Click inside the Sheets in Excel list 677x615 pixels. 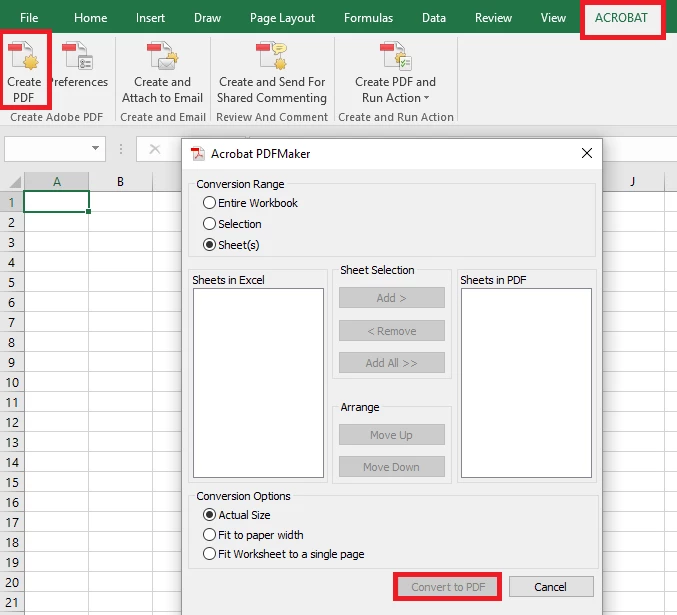(258, 383)
